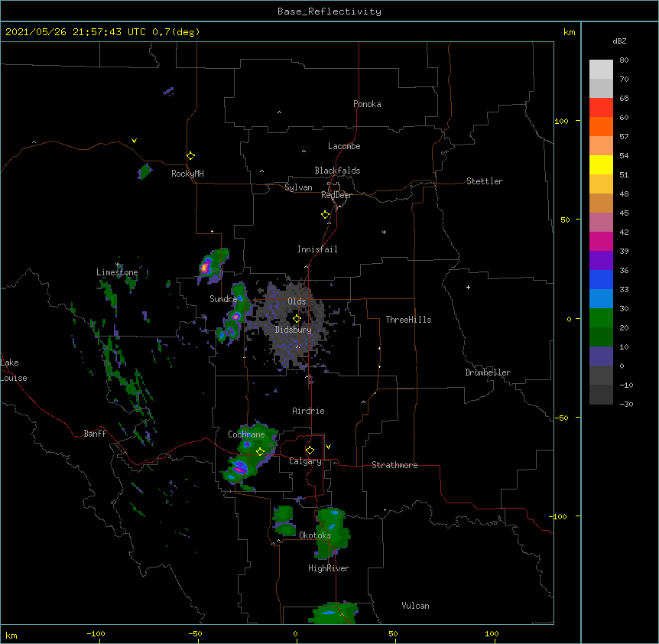Click the storm cell core north of Sundre
Screen dimensions: 659x644
point(206,266)
